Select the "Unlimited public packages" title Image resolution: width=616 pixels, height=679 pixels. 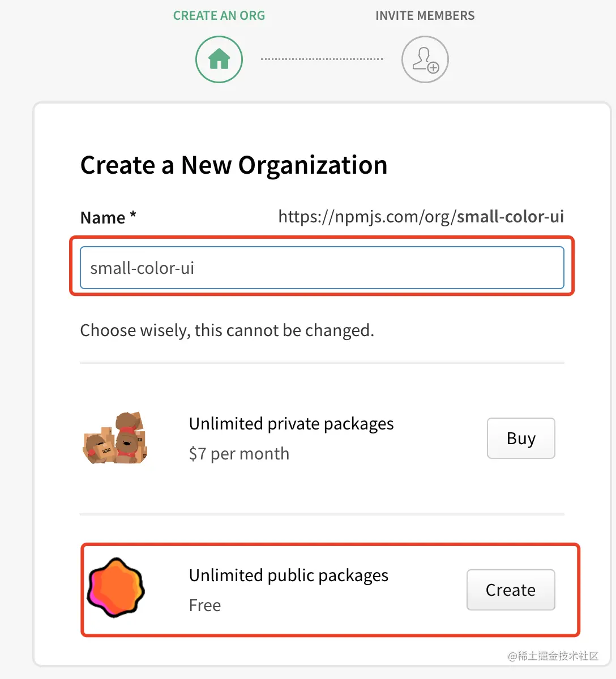[x=289, y=575]
